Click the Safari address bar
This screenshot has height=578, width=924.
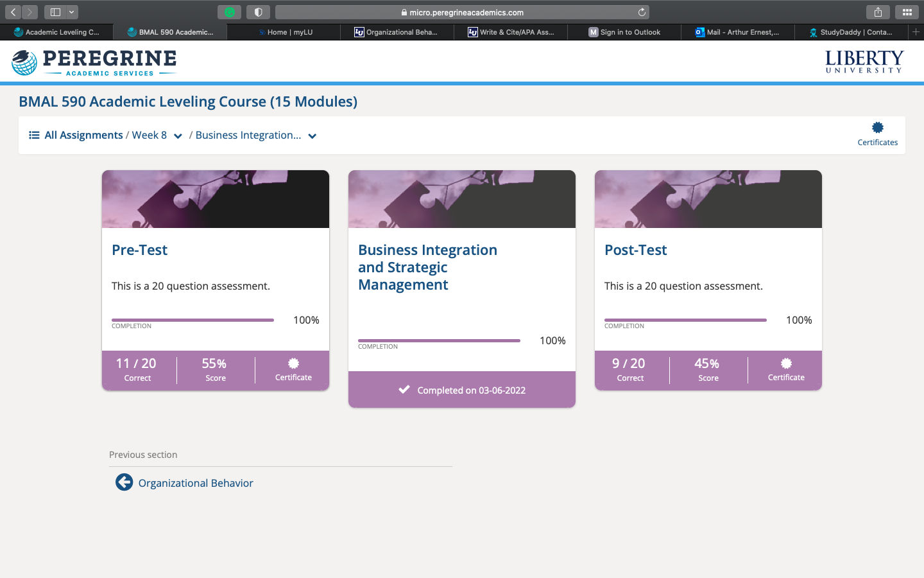(x=461, y=12)
